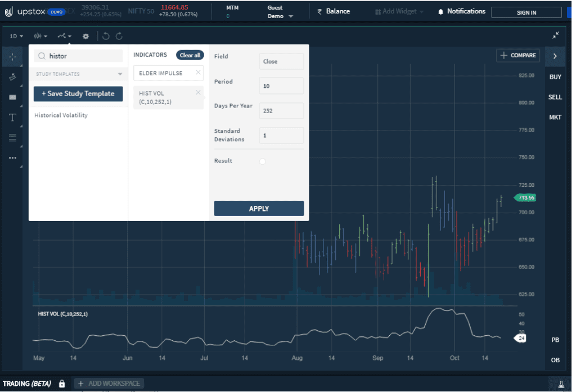Remove the ELDER IMPULSE indicator chip
Image resolution: width=576 pixels, height=392 pixels.
[198, 73]
